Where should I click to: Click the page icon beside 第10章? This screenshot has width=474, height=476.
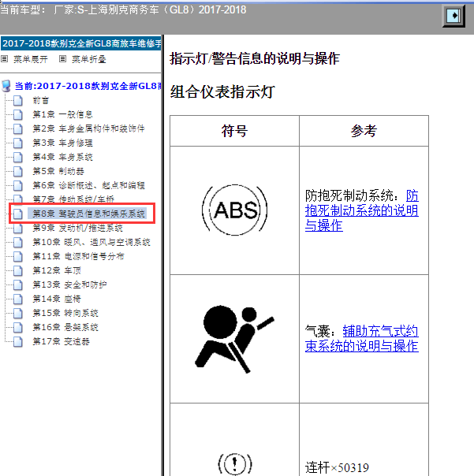[x=18, y=242]
